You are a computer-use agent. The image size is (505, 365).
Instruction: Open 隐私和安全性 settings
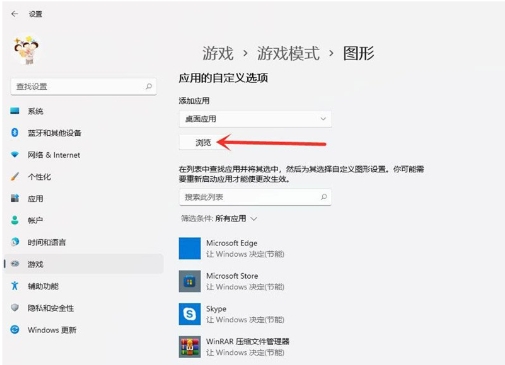[x=83, y=308]
